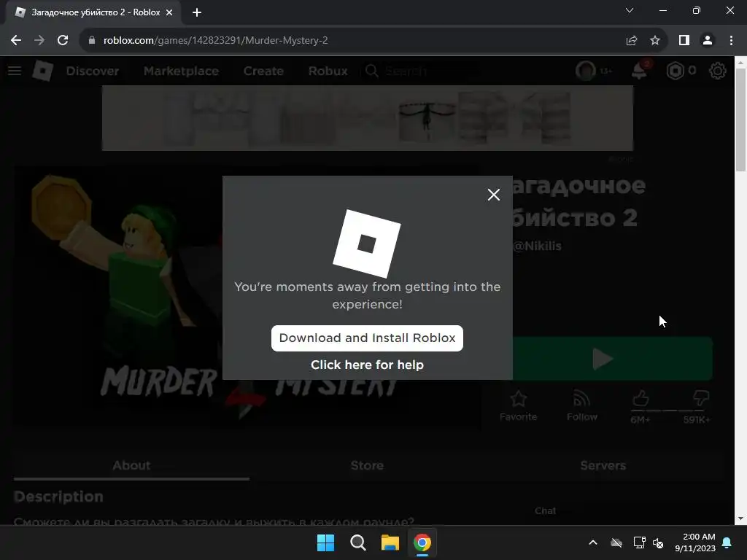Open network tray icon

pos(639,542)
